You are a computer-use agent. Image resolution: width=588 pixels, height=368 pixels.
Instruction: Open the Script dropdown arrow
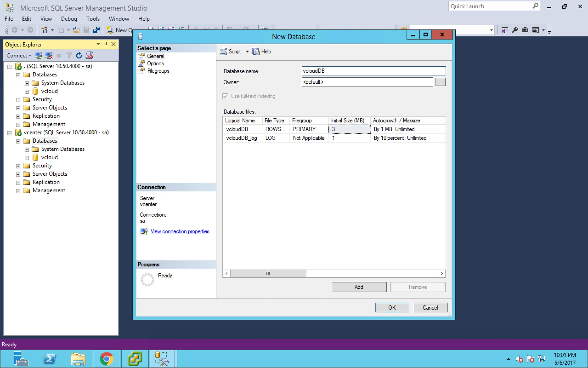pos(247,51)
